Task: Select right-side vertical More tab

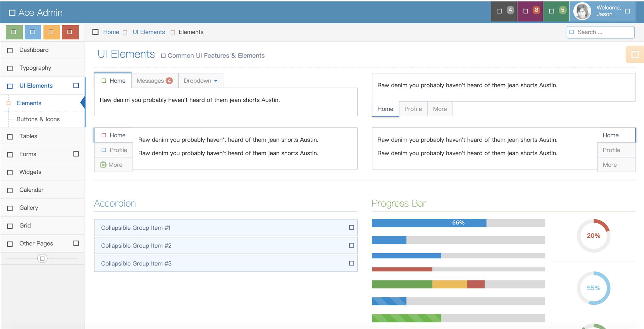Action: tap(616, 165)
